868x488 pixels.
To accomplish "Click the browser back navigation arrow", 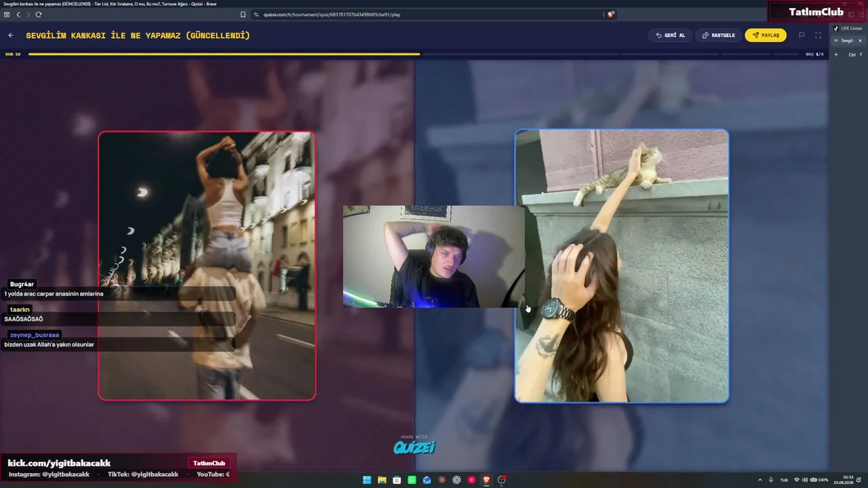I will pyautogui.click(x=18, y=14).
